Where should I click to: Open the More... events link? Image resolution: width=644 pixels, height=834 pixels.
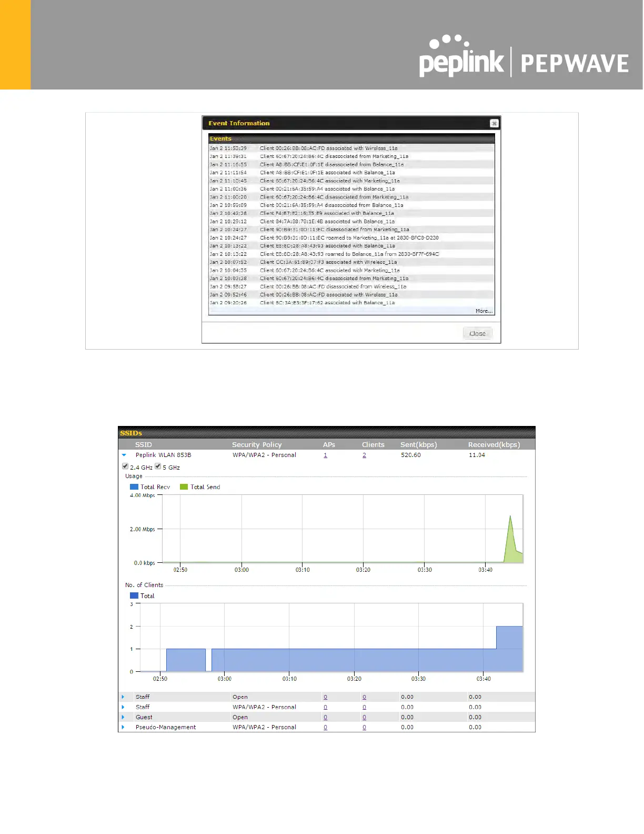[484, 311]
